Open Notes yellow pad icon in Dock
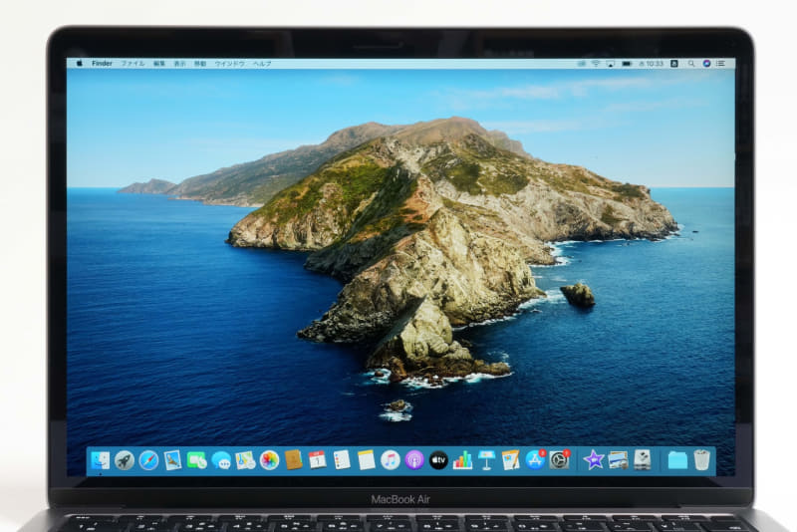The height and width of the screenshot is (532, 797). pos(366,460)
